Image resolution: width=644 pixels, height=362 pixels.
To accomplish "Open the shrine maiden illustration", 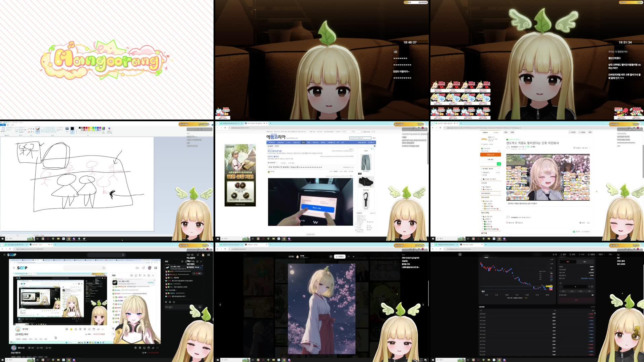I will [x=321, y=309].
